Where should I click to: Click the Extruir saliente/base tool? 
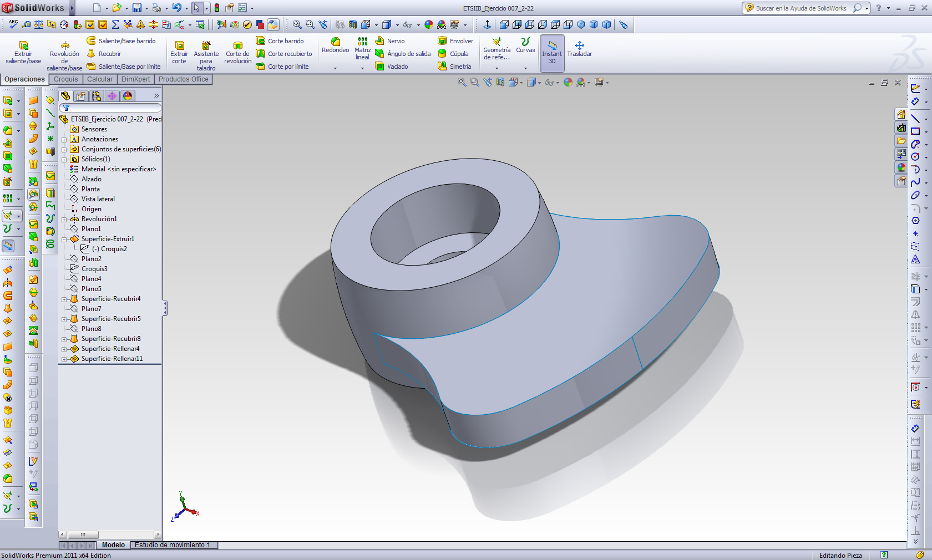23,53
